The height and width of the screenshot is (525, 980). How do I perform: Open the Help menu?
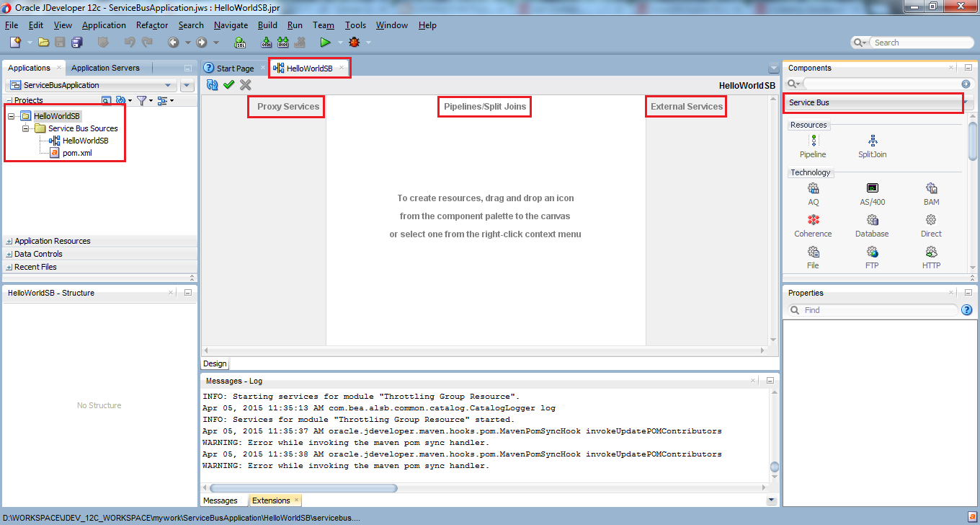tap(427, 25)
